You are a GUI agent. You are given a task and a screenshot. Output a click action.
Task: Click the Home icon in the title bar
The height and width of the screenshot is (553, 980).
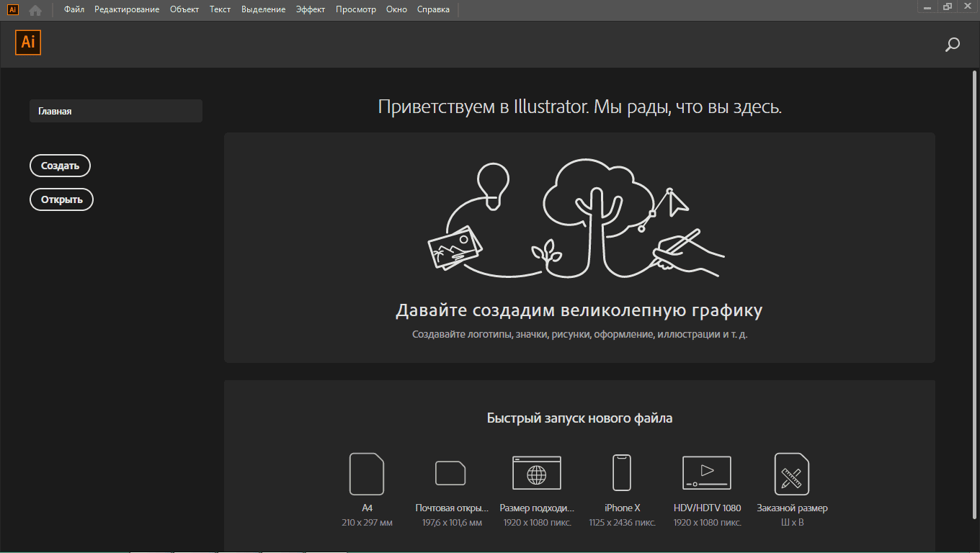(35, 10)
